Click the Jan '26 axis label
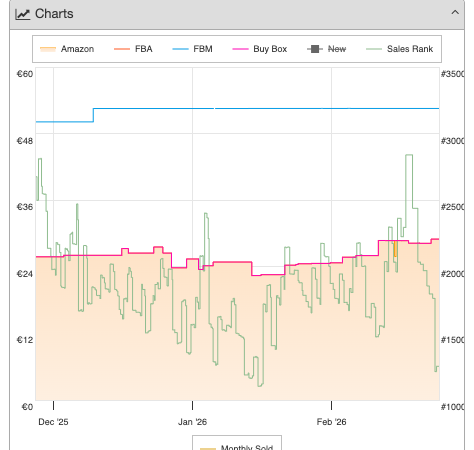 tap(192, 422)
